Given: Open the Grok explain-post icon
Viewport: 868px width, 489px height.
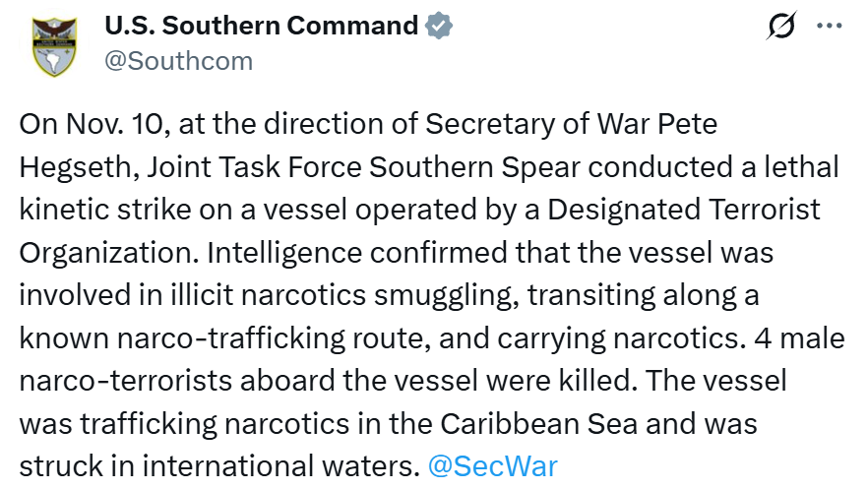Looking at the screenshot, I should click(x=781, y=28).
